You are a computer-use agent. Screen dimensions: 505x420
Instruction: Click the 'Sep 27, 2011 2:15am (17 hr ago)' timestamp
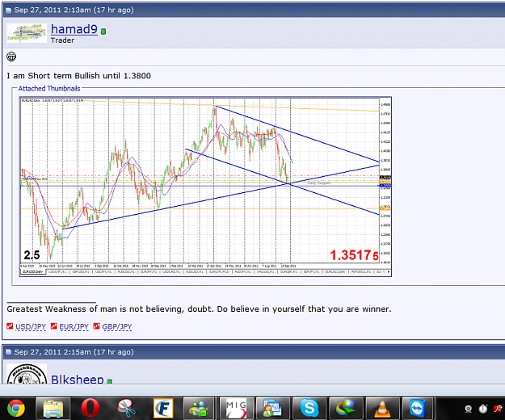pyautogui.click(x=74, y=352)
